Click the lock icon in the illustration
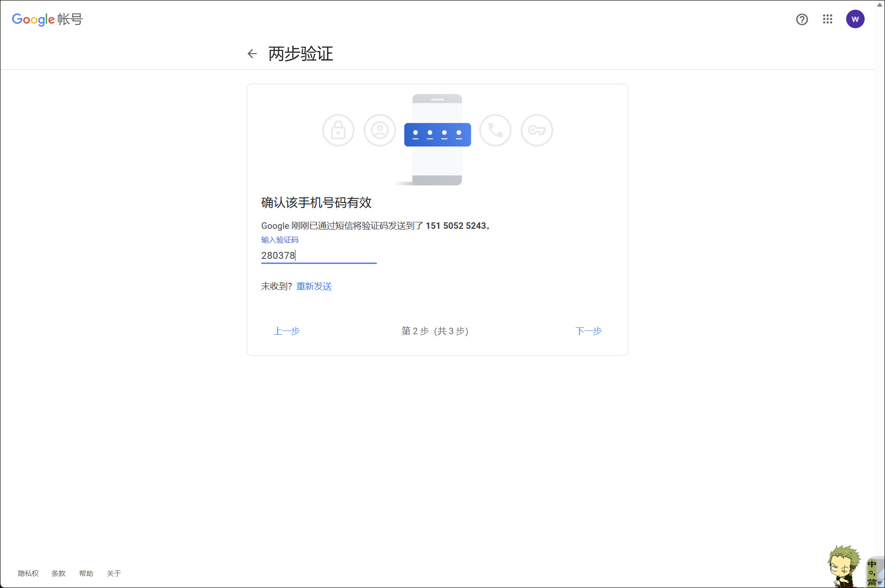Screen dimensions: 885x588 [x=338, y=130]
